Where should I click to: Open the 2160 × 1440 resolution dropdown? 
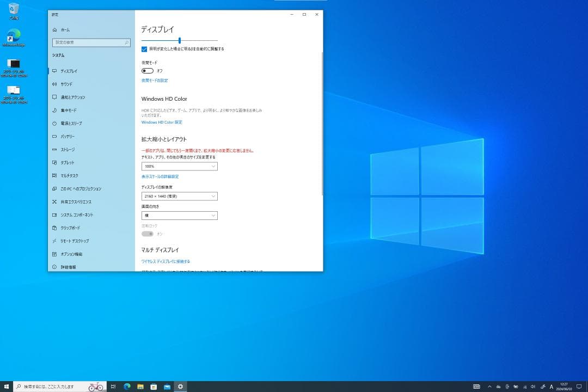179,196
